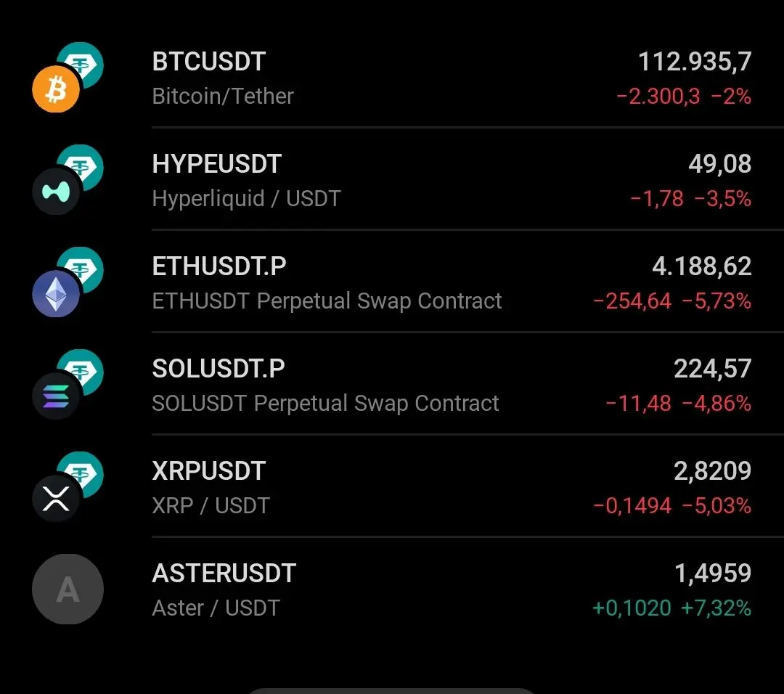784x694 pixels.
Task: Click Hyperliquid's −3,5% change value
Action: pyautogui.click(x=722, y=198)
